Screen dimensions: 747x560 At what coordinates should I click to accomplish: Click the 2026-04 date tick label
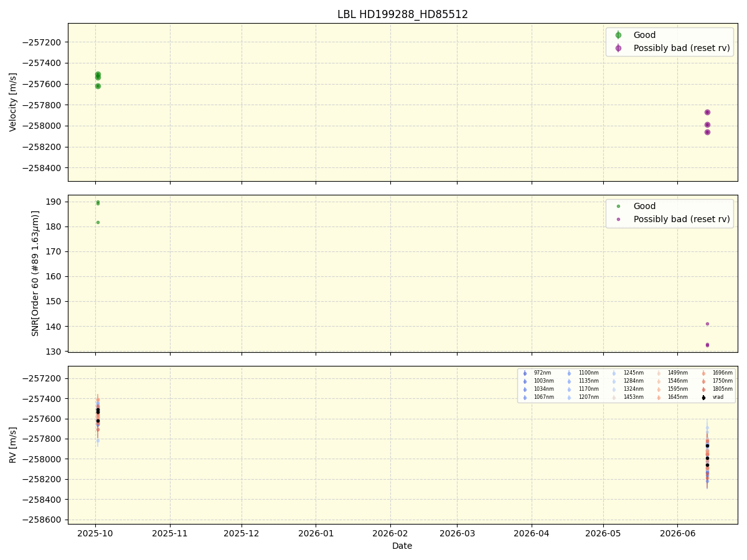click(x=532, y=533)
